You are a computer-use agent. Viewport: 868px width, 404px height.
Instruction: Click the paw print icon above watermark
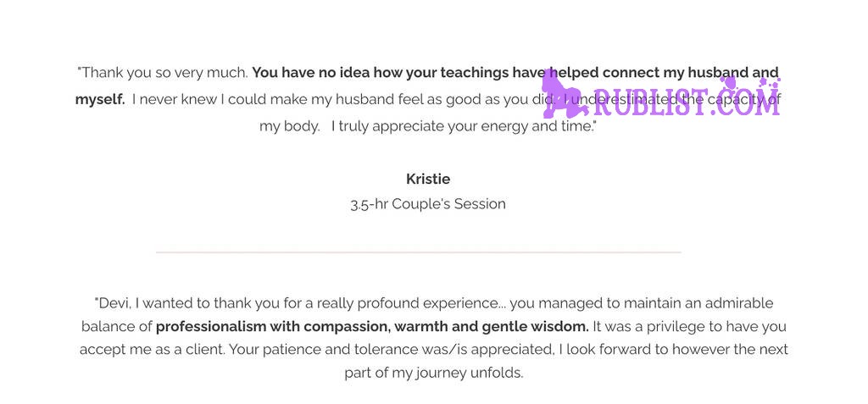coord(727,83)
